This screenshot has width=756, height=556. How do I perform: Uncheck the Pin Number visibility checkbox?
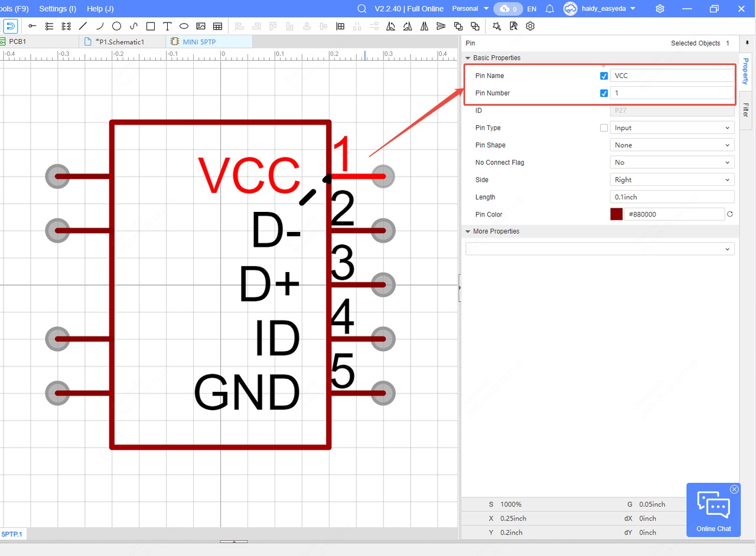[604, 93]
